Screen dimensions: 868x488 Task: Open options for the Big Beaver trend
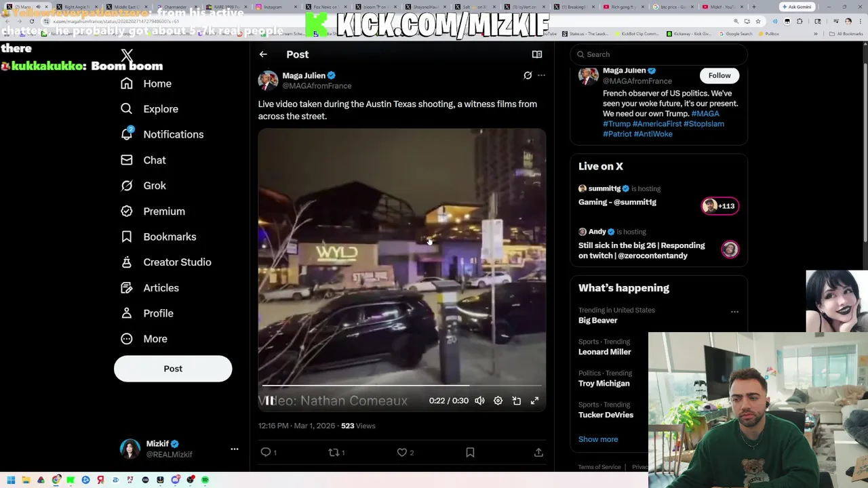734,312
